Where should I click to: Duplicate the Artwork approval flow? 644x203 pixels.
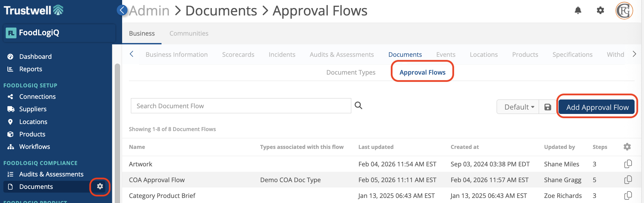point(628,164)
